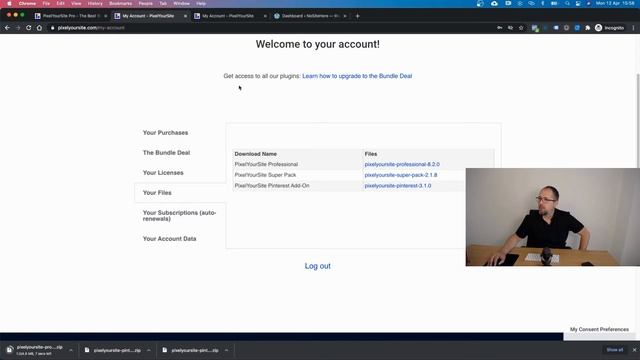640x360 pixels.
Task: Download pixelyoursite-professional-8.2.0 file
Action: pos(402,164)
